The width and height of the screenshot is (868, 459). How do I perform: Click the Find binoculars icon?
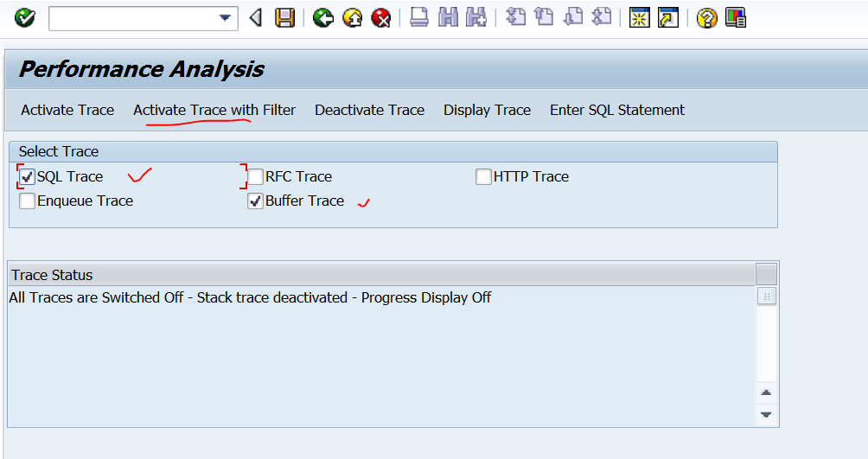tap(448, 17)
